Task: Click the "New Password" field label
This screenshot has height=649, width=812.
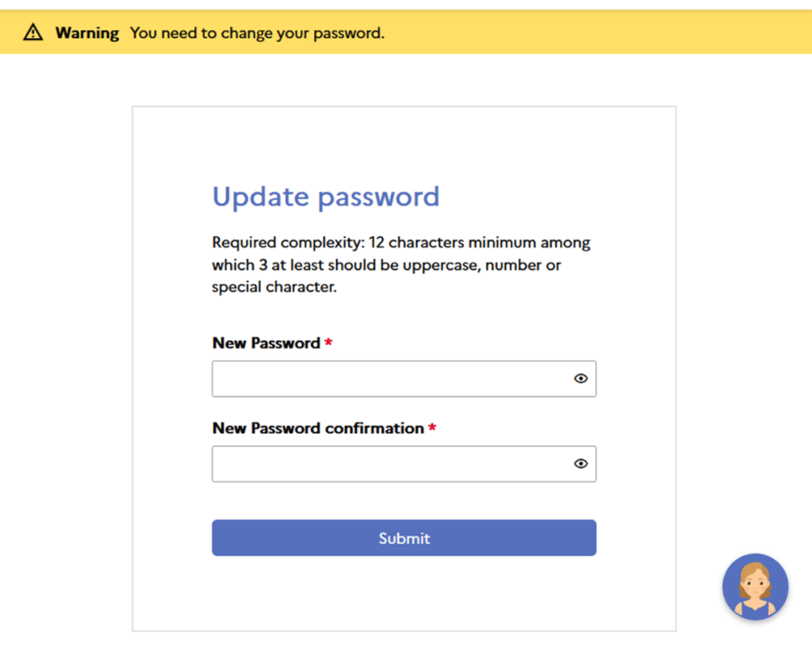Action: click(266, 344)
